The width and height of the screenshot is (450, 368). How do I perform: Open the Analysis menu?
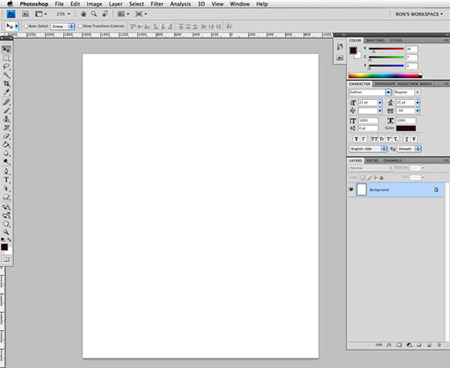tap(180, 4)
